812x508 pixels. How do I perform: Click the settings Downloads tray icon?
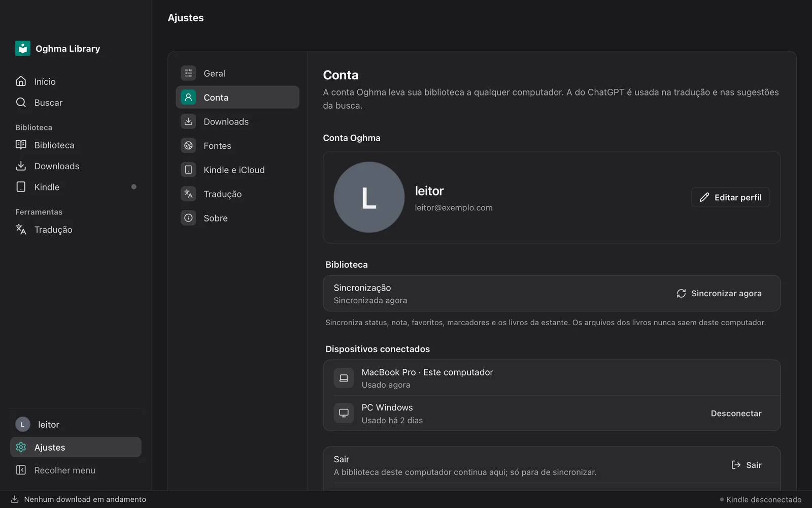tap(188, 121)
